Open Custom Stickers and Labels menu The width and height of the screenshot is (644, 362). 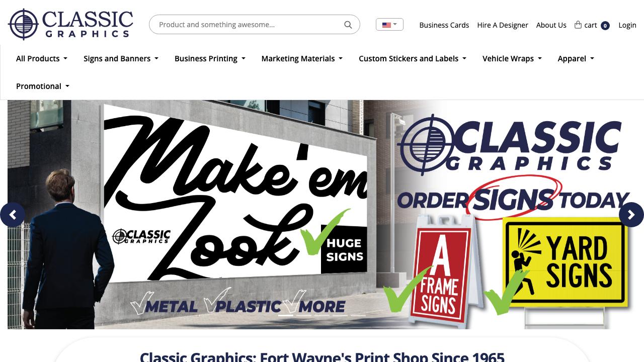[x=413, y=58]
